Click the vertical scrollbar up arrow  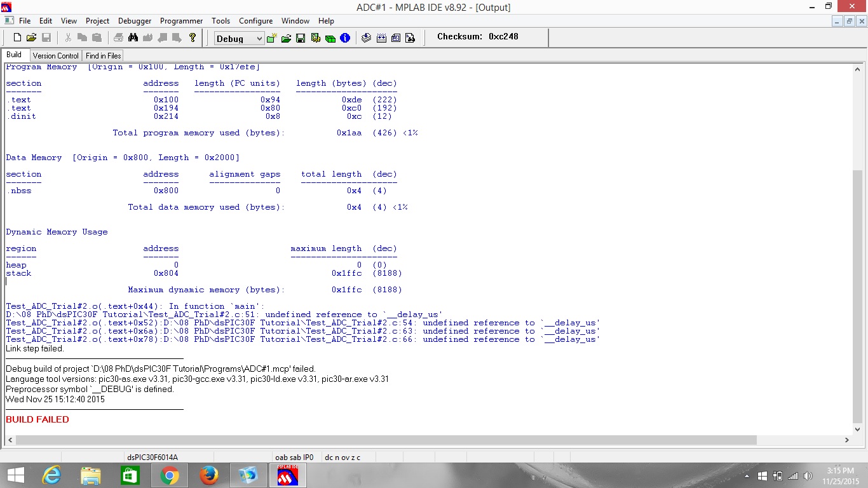[x=858, y=69]
